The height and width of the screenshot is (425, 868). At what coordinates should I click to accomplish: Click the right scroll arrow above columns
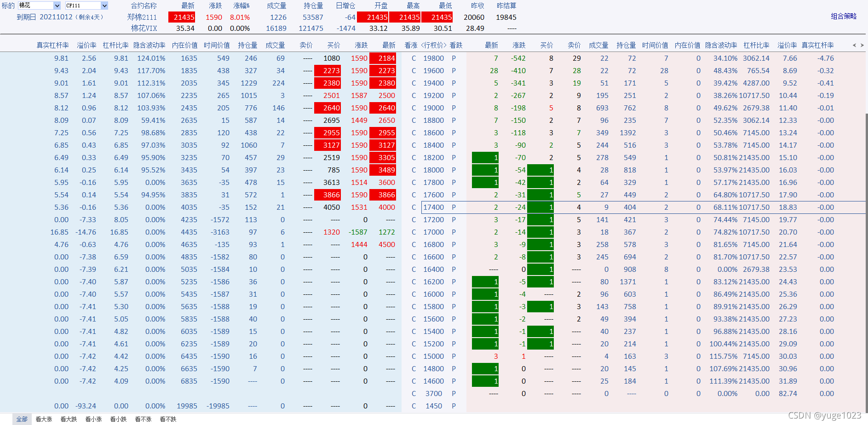click(x=862, y=45)
